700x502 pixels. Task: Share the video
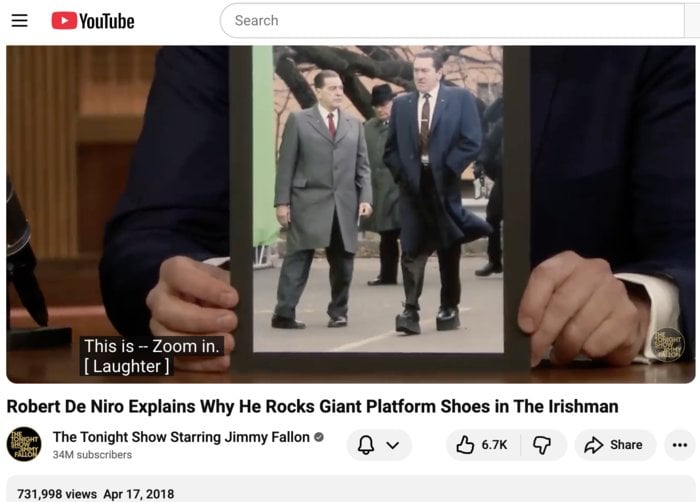(615, 445)
